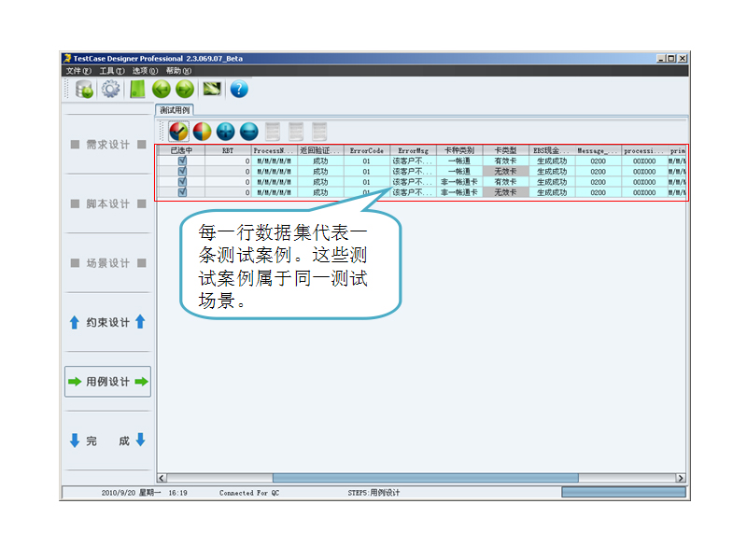Go to the 需求设计 step in the sidebar

[x=108, y=145]
